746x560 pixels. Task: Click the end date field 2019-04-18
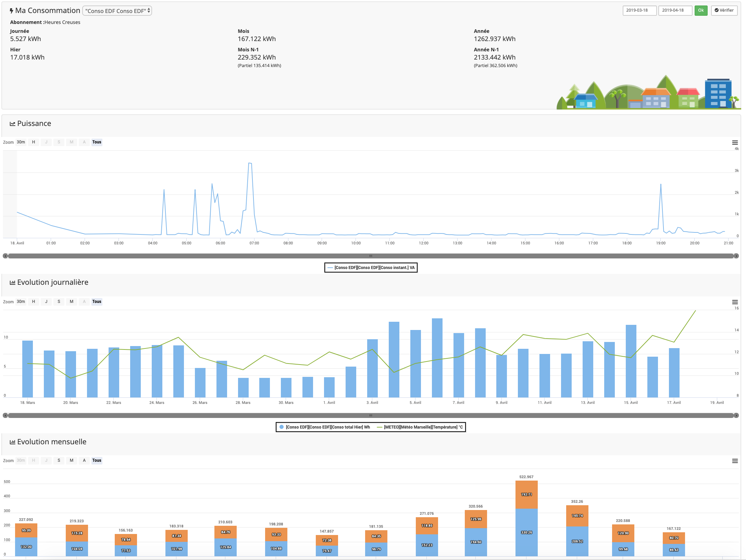pyautogui.click(x=675, y=10)
